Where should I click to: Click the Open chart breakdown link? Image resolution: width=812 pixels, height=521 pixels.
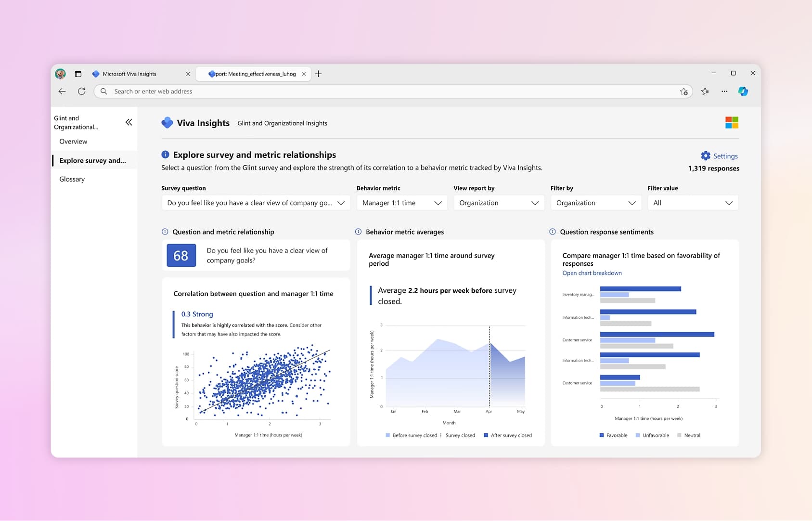[x=592, y=273]
